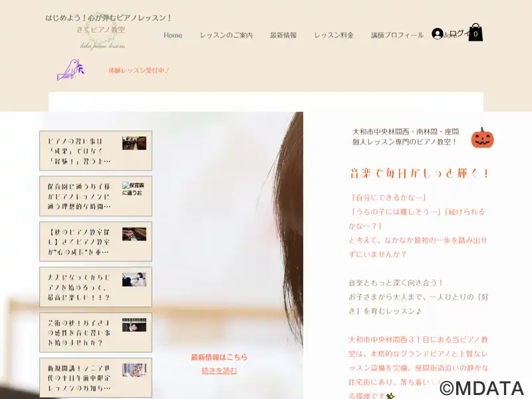The width and height of the screenshot is (532, 399).
Task: Go to 最新情報 in the navigation
Action: [x=283, y=35]
